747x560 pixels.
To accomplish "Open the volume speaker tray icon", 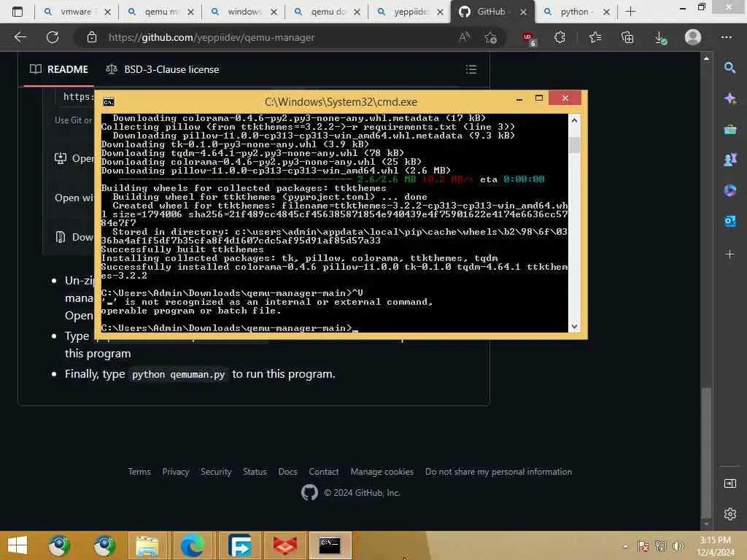I will pyautogui.click(x=678, y=545).
